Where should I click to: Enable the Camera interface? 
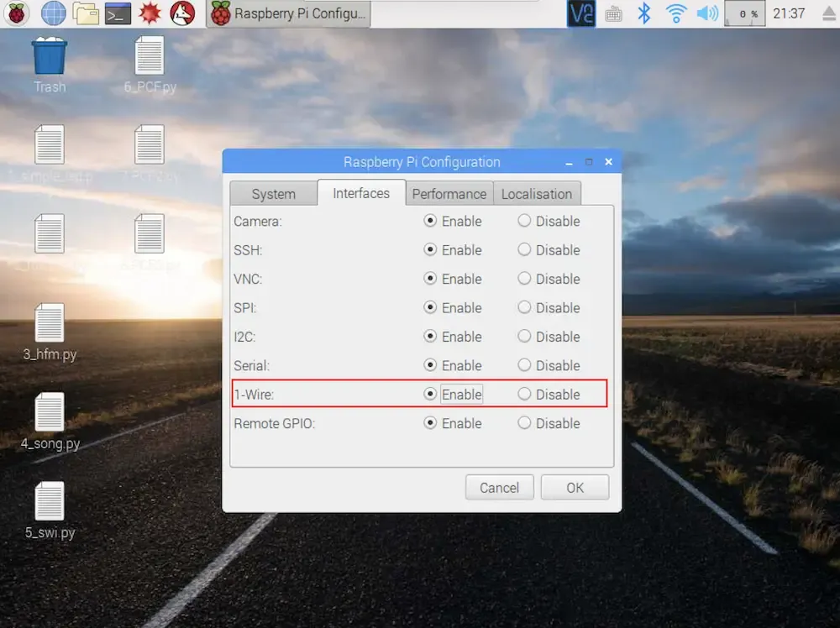(x=429, y=221)
